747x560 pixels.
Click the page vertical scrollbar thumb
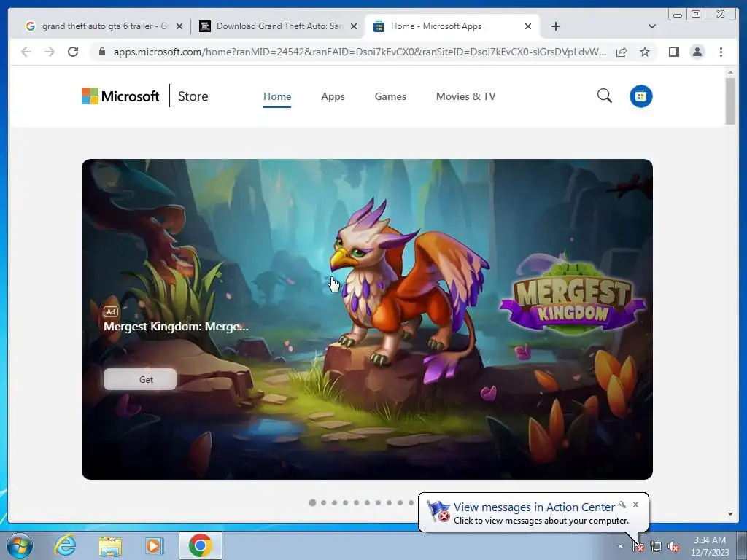(x=730, y=101)
